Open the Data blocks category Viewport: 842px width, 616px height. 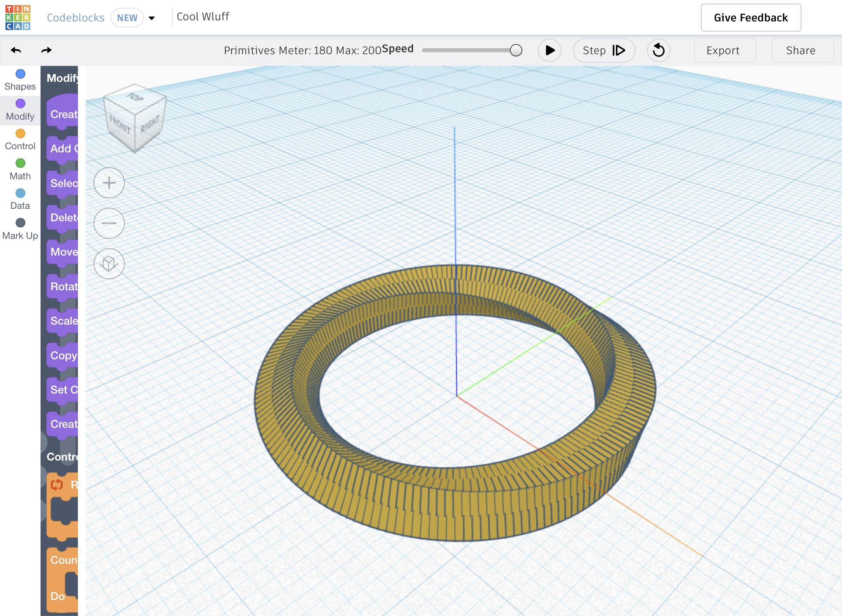20,199
